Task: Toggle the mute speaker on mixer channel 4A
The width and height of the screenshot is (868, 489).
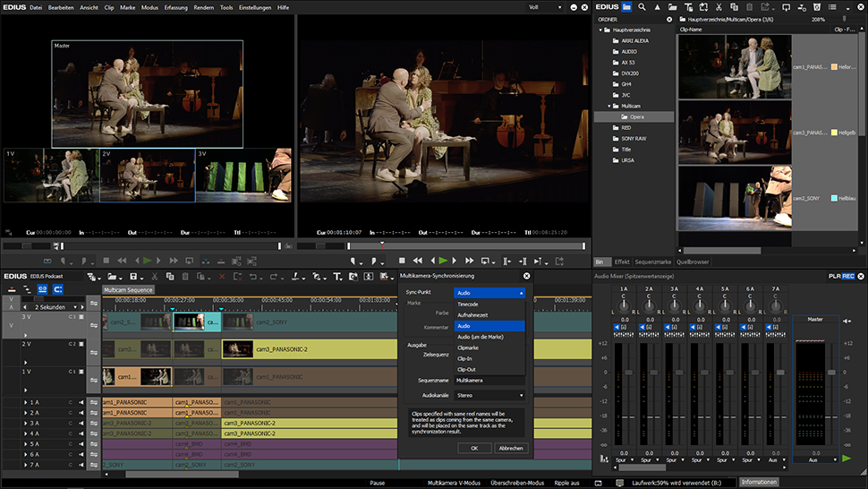Action: pos(693,327)
